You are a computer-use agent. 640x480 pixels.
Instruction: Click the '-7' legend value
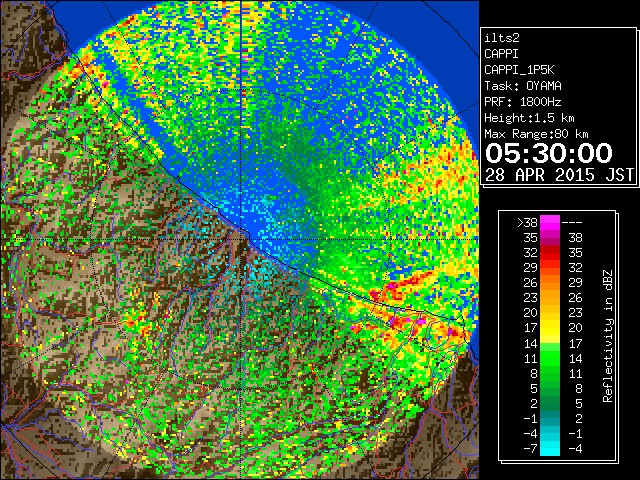530,449
